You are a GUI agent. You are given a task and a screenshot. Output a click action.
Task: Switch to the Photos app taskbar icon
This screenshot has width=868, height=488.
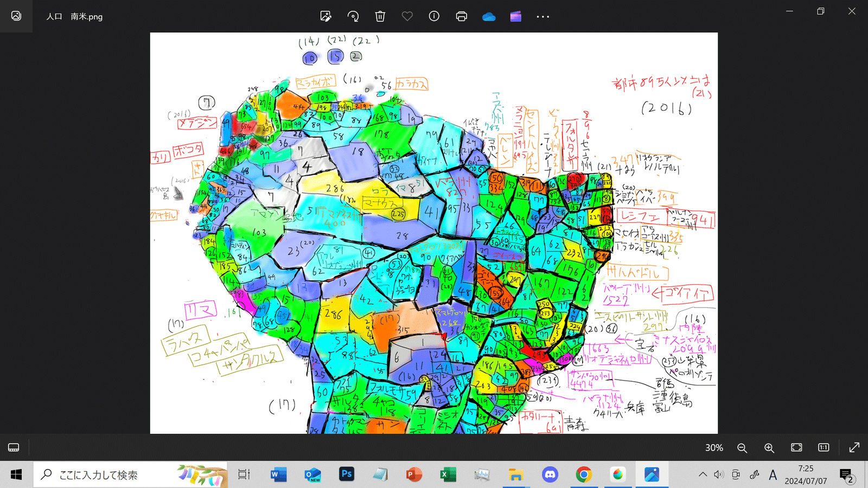tap(652, 475)
